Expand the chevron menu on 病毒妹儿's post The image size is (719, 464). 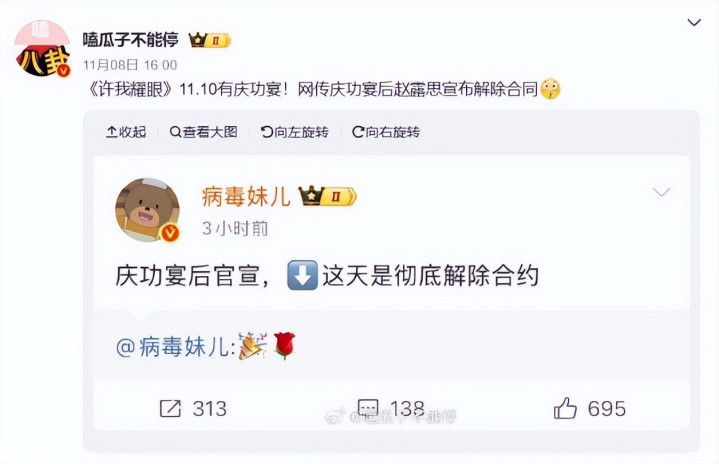[x=661, y=192]
